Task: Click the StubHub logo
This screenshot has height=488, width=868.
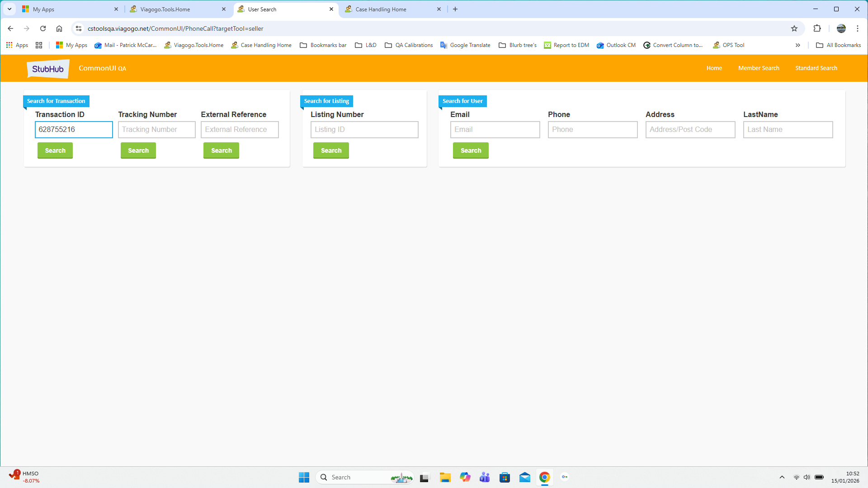Action: click(x=48, y=69)
